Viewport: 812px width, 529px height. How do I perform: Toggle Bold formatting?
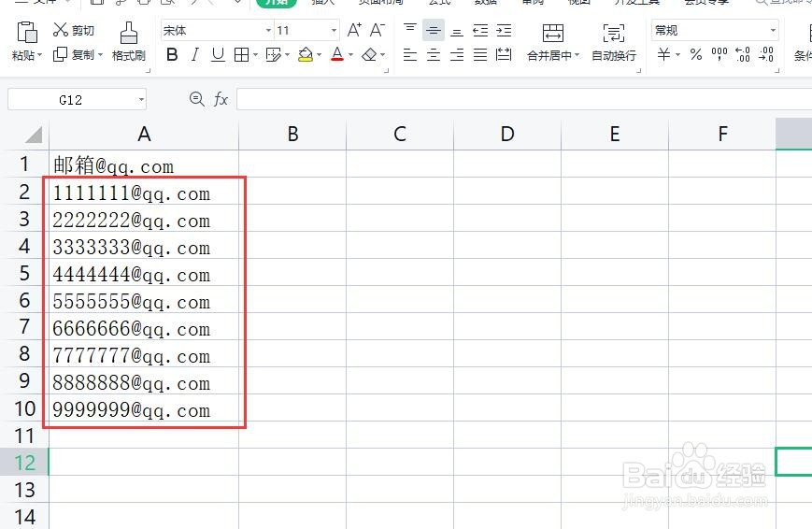coord(172,54)
